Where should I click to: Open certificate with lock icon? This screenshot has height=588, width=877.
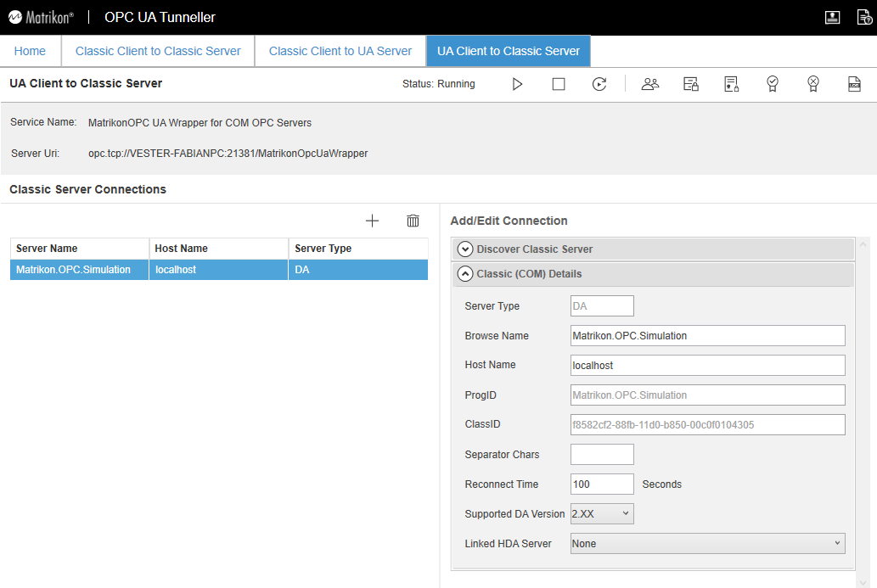[732, 84]
